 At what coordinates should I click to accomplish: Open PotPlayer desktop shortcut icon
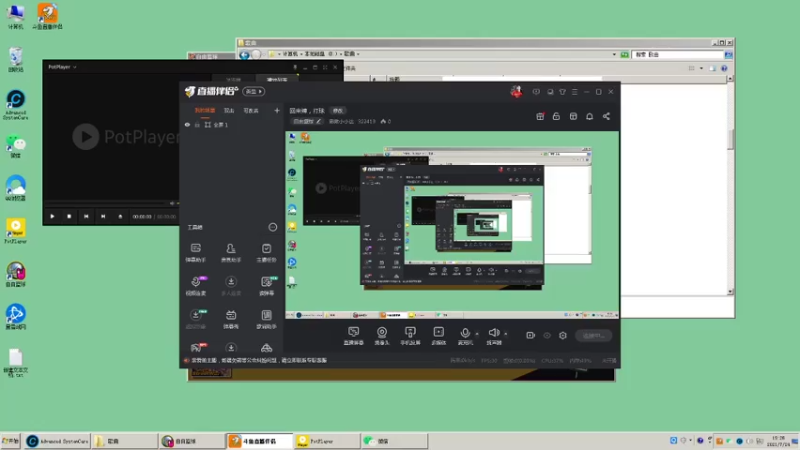(15, 231)
